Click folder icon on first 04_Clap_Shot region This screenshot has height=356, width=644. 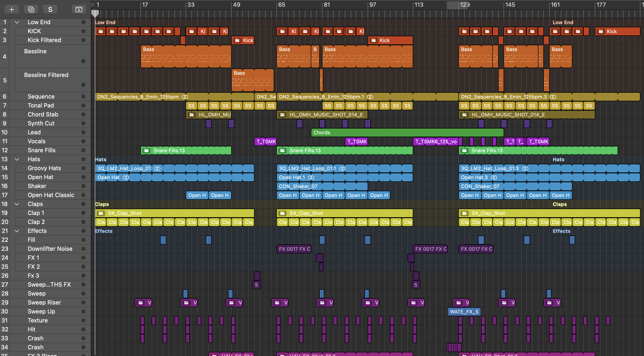click(101, 213)
